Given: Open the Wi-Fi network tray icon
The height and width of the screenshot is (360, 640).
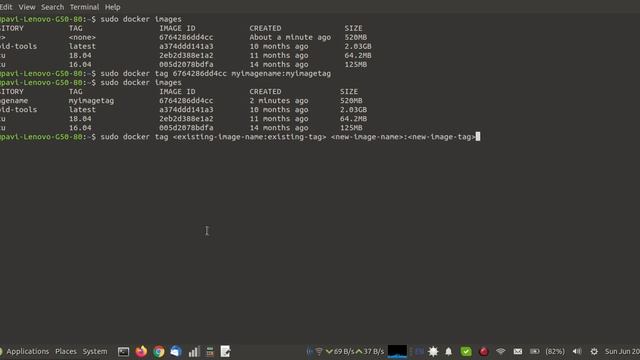Looking at the screenshot, I should (500, 351).
